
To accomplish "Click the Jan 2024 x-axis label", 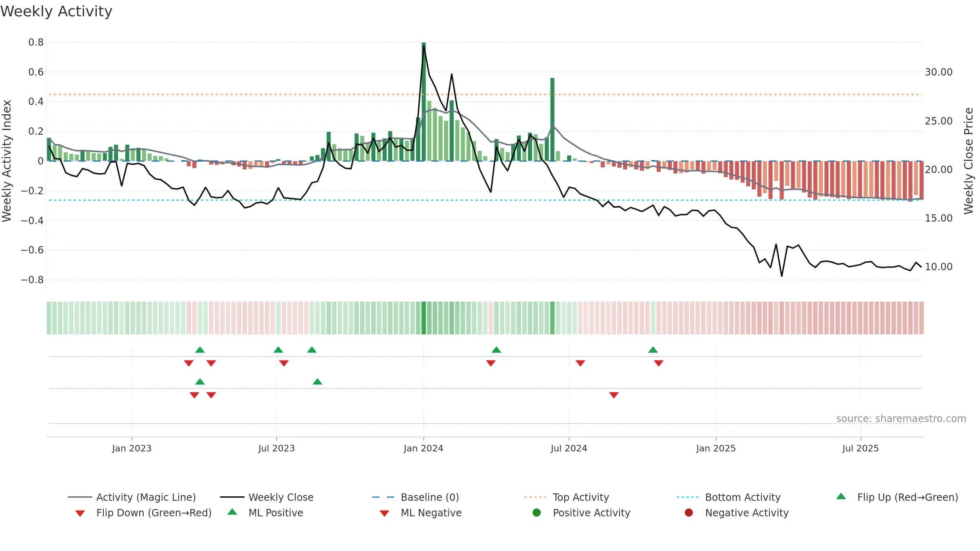I will coord(423,448).
